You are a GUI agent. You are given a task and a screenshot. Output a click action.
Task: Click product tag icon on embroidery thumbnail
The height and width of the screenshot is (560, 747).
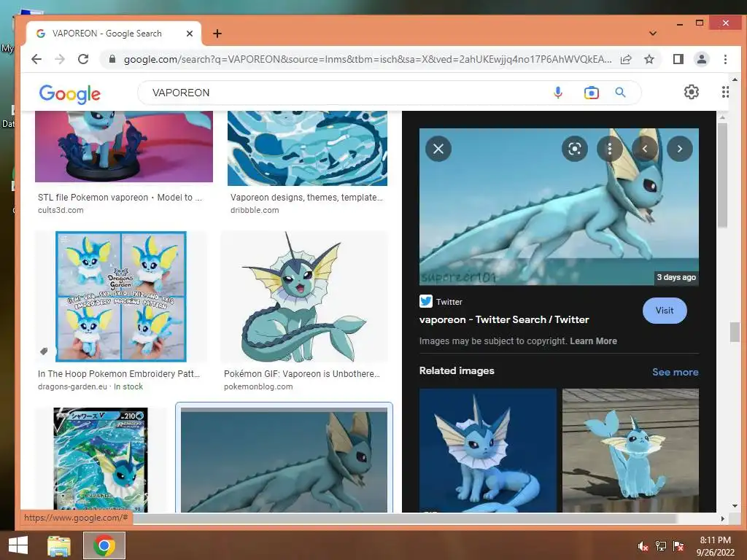[44, 351]
